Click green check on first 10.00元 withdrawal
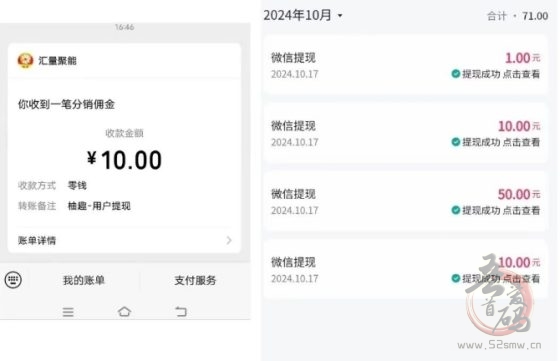 tap(456, 142)
